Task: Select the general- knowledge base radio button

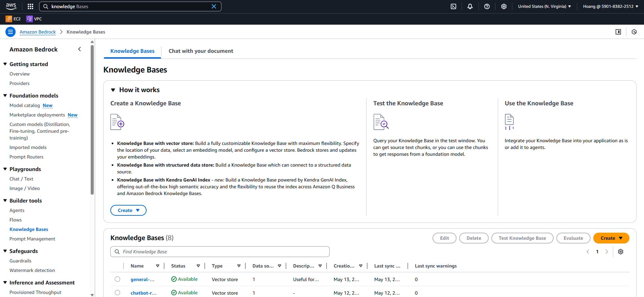Action: click(x=117, y=279)
